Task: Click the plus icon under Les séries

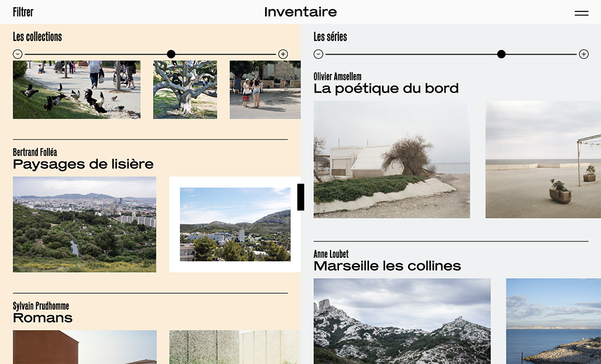Action: tap(584, 54)
